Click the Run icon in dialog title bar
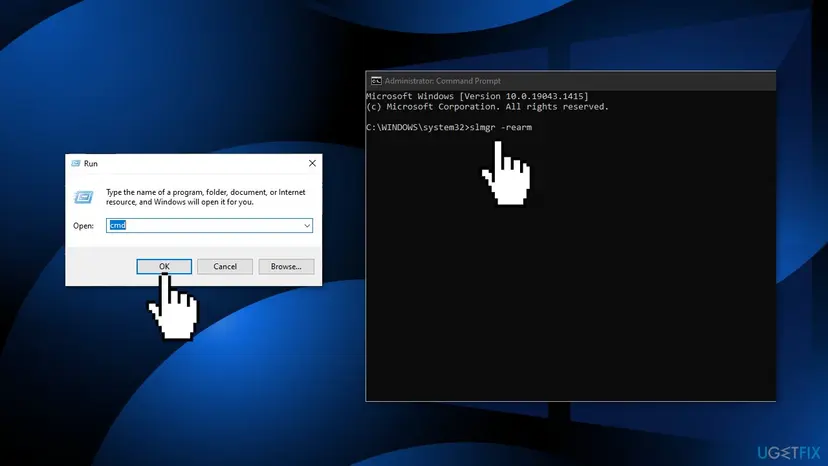 (x=76, y=163)
